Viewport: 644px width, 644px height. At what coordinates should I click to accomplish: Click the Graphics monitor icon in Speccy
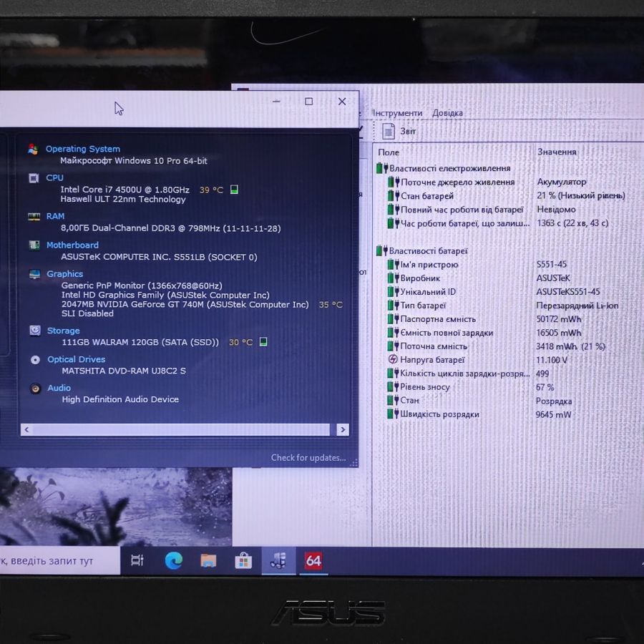pyautogui.click(x=34, y=274)
